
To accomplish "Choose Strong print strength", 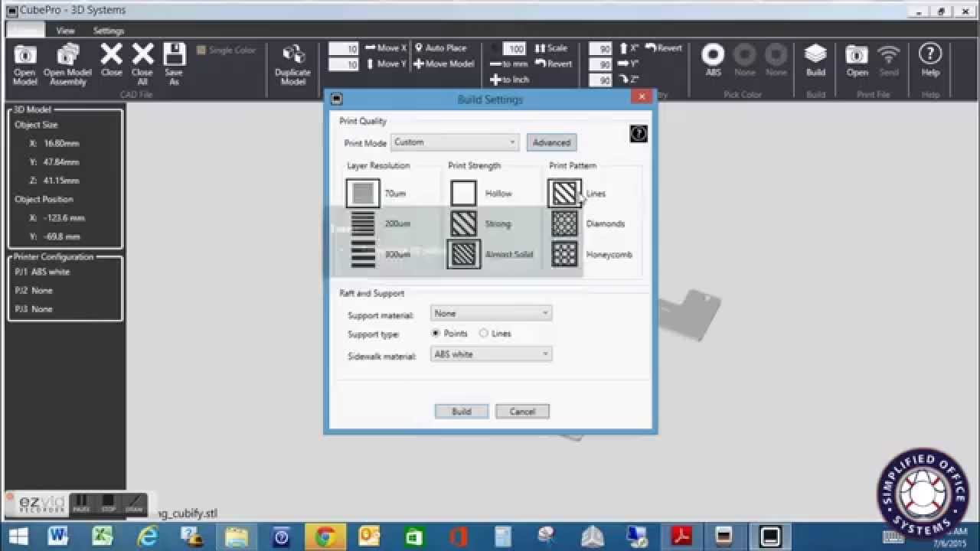I will 463,223.
